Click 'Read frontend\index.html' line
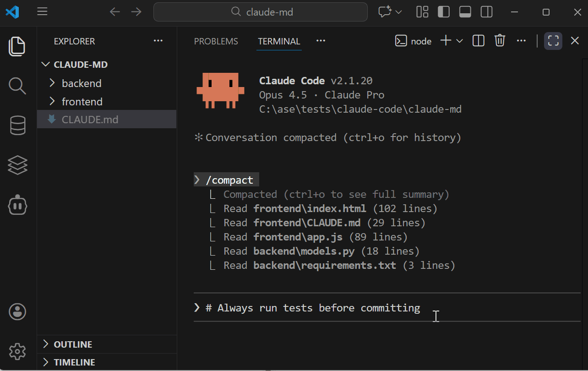Image resolution: width=588 pixels, height=371 pixels. [323, 208]
